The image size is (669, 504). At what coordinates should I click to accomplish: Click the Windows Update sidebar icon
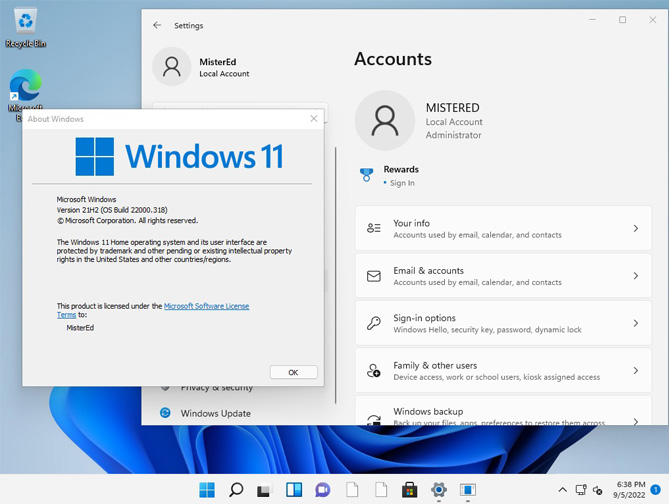tap(165, 413)
